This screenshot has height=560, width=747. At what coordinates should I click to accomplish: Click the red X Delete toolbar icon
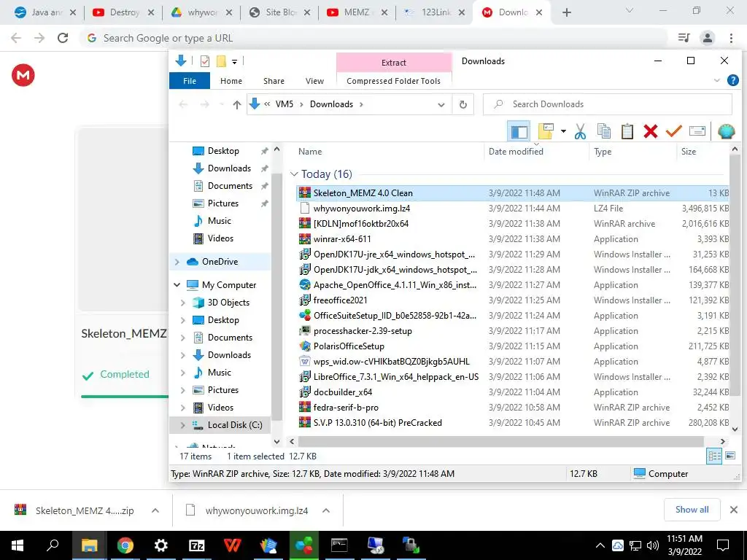coord(650,131)
